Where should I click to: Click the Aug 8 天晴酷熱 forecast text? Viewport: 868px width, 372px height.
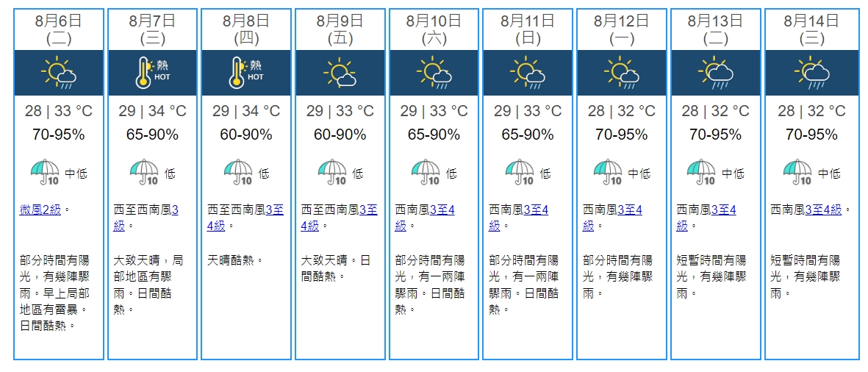coord(234,260)
